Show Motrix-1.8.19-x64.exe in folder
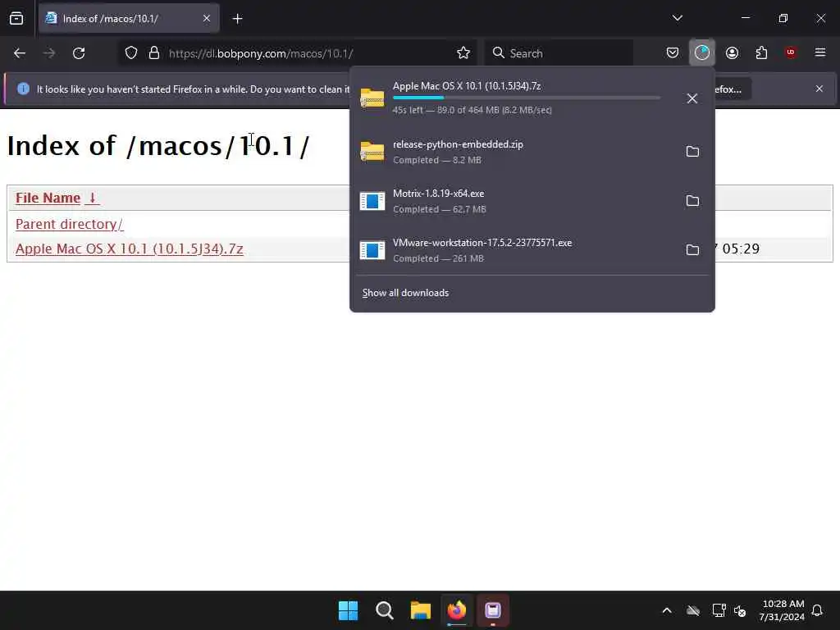This screenshot has height=630, width=840. point(692,201)
